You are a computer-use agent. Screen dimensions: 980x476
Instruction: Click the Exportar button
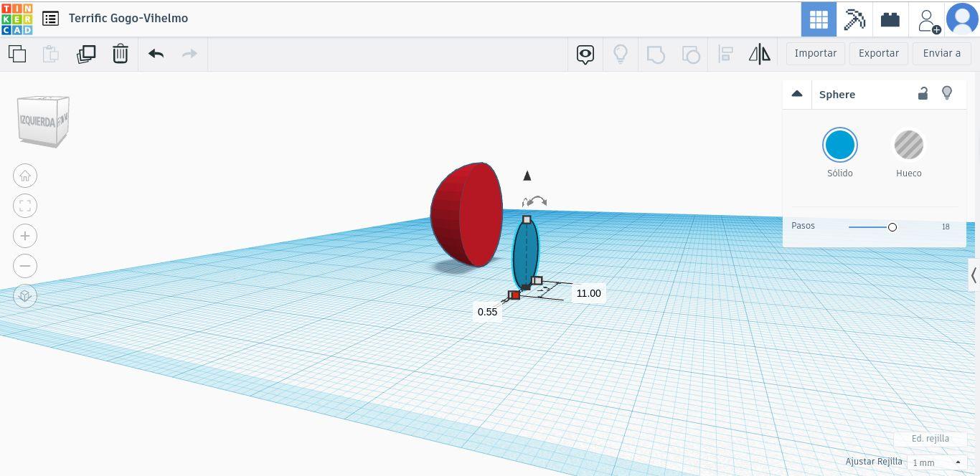click(x=878, y=53)
